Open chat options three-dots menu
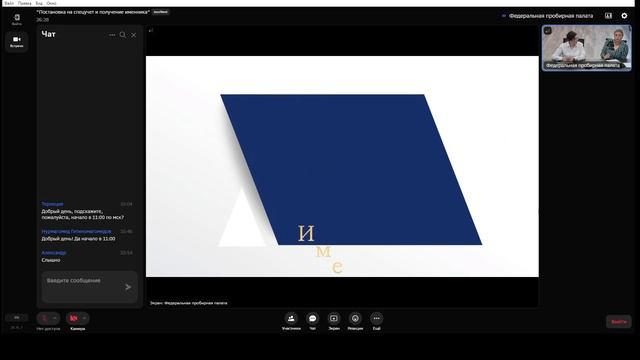The width and height of the screenshot is (640, 360). point(112,35)
